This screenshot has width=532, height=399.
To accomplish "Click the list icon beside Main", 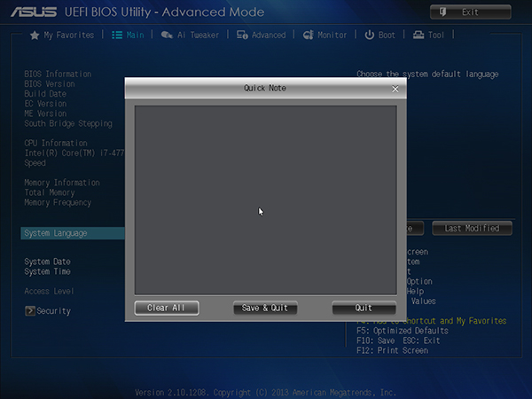I will point(117,35).
